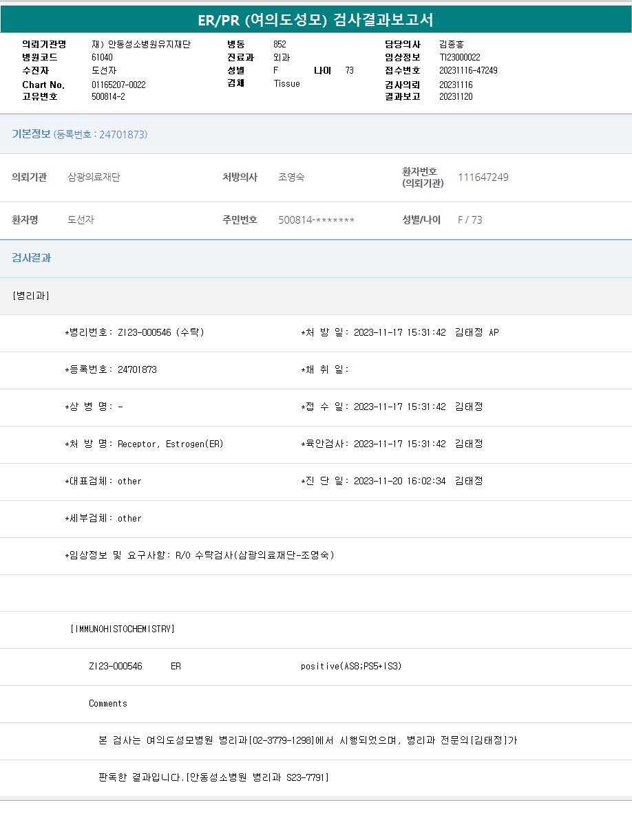Viewport: 632px width, 840px height.
Task: Click the Comments label
Action: (108, 703)
